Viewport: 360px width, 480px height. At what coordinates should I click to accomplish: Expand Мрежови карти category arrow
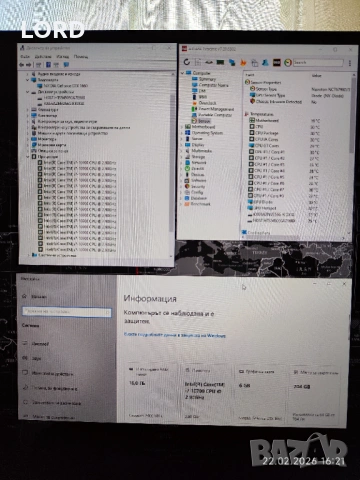point(28,145)
